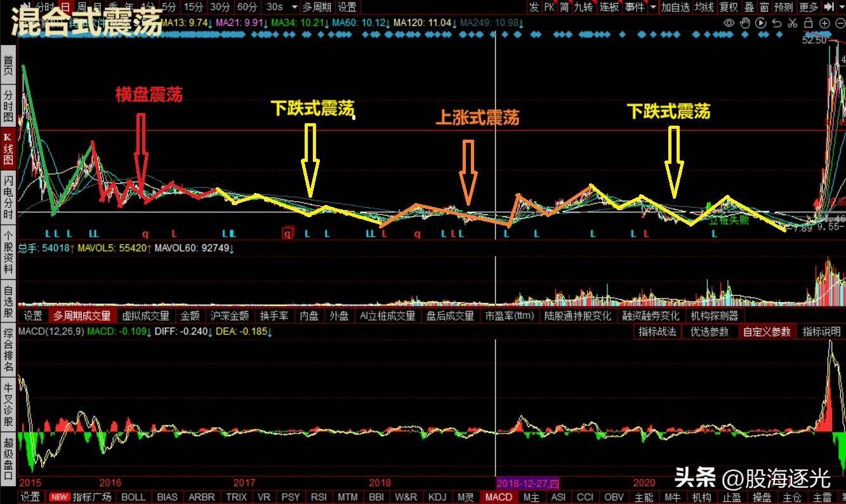Screen dimensions: 846x504
Task: Toggle the 简 simple mode button
Action: [x=564, y=7]
